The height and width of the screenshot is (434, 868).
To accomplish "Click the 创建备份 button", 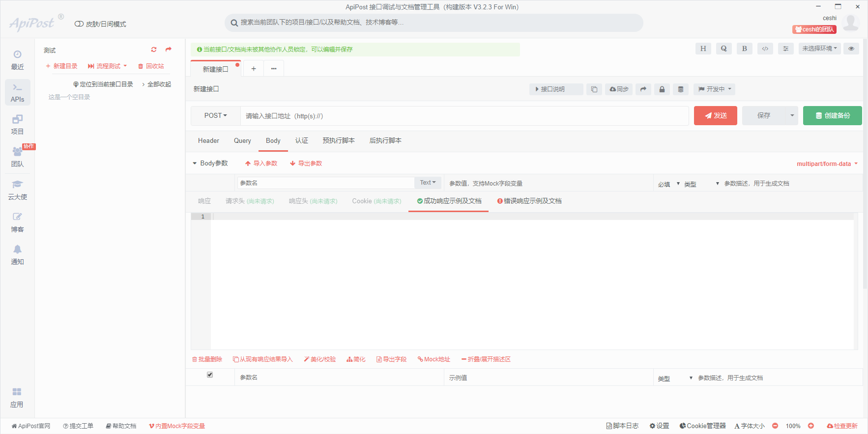I will click(833, 116).
